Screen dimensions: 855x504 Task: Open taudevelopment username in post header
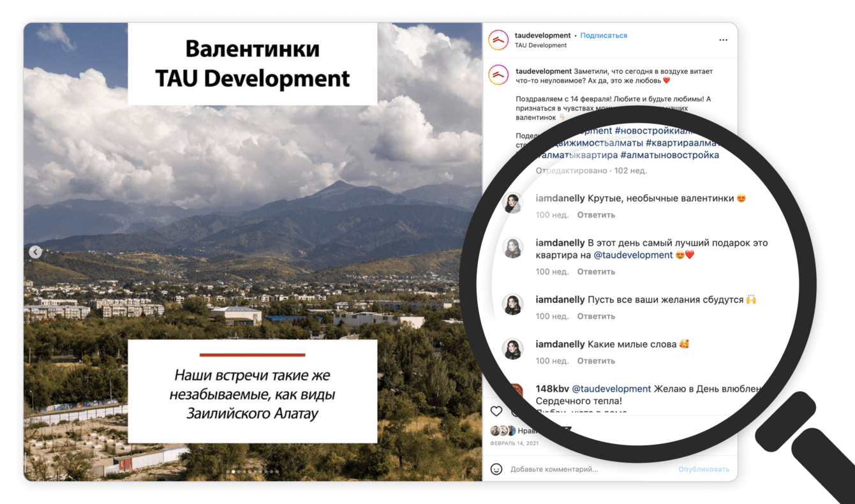(542, 36)
